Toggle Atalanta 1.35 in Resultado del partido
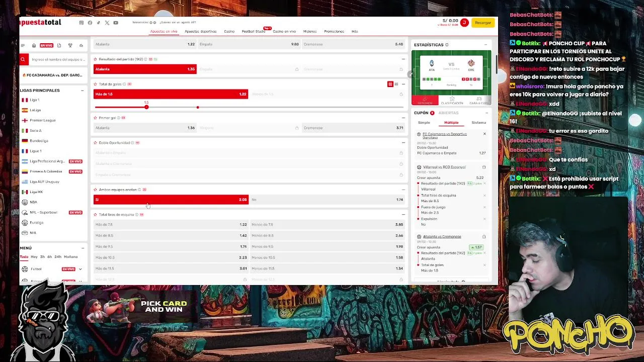Viewport: 644px width, 362px height. 145,69
